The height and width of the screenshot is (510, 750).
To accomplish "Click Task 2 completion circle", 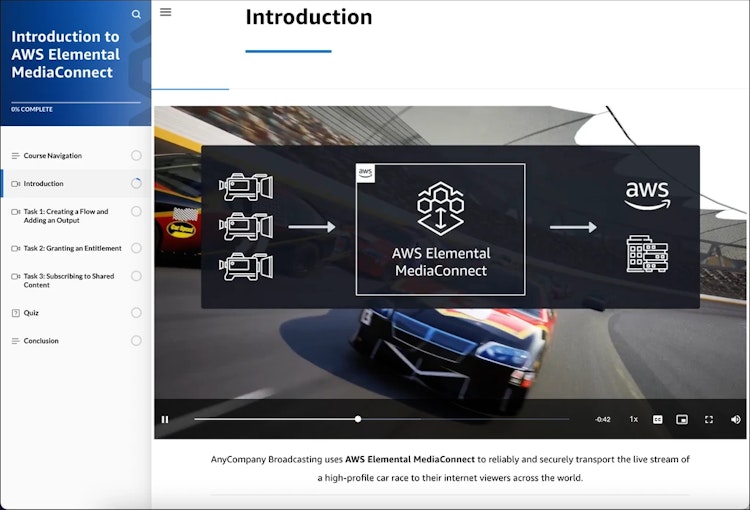I will pyautogui.click(x=136, y=248).
